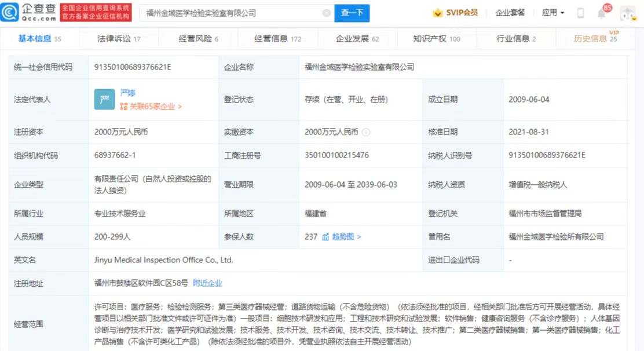Select the 200-299人 staff size value
644x351 pixels.
tap(112, 237)
